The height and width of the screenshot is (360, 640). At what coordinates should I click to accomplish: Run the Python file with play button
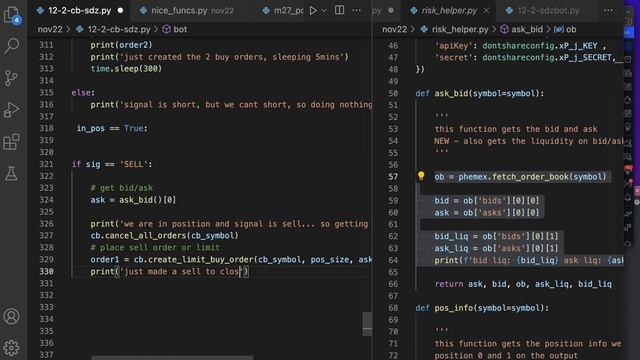tap(313, 10)
